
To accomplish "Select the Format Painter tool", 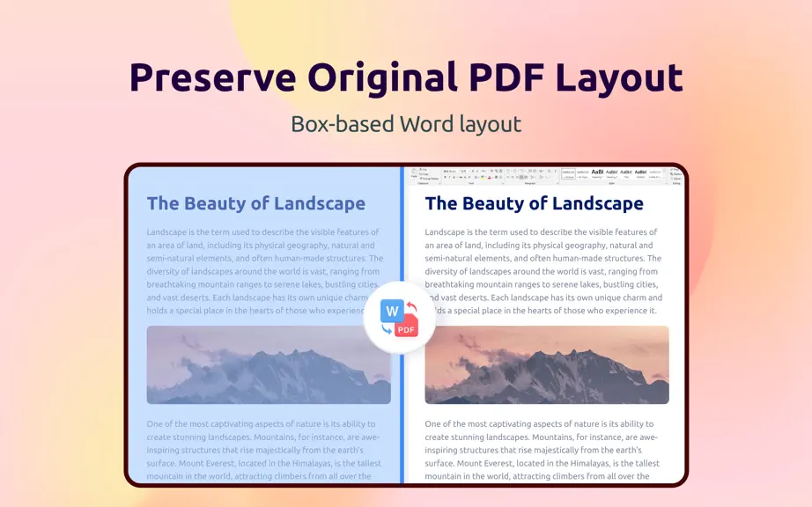I will pyautogui.click(x=429, y=179).
